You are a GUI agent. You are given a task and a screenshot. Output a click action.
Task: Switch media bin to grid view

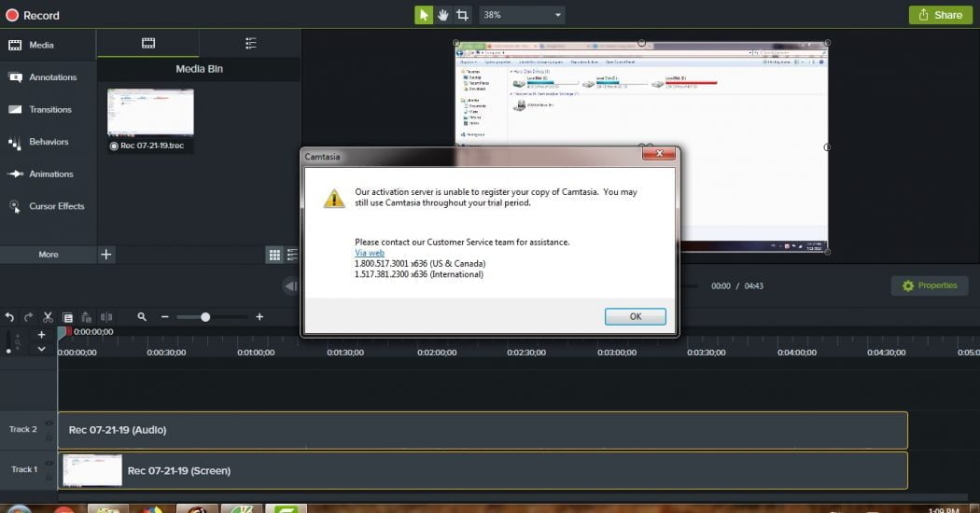click(x=274, y=255)
